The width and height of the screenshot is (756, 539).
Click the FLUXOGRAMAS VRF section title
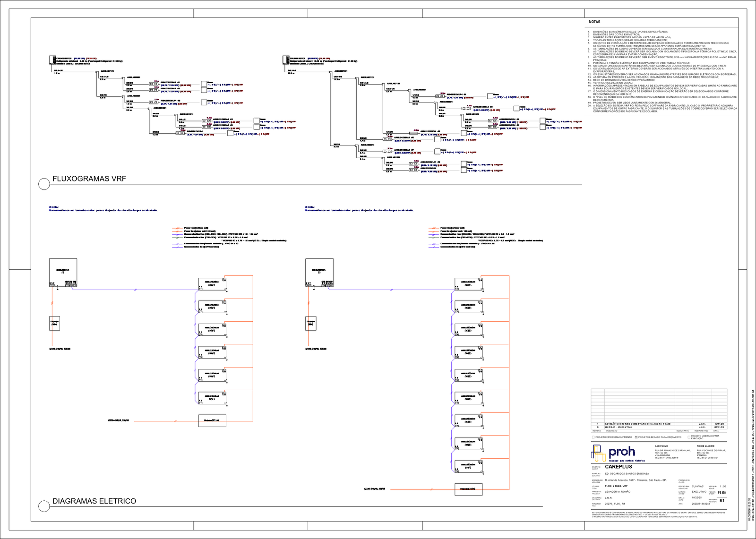click(89, 179)
